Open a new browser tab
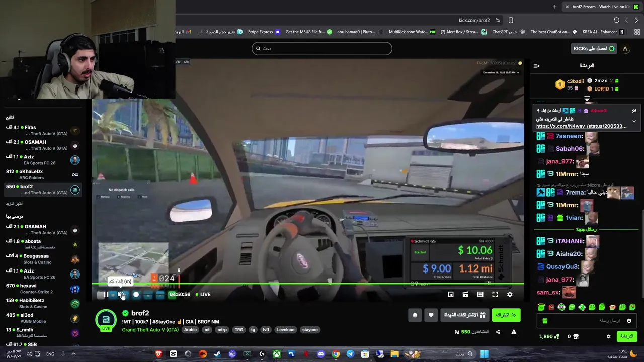The height and width of the screenshot is (362, 644). 554,7
